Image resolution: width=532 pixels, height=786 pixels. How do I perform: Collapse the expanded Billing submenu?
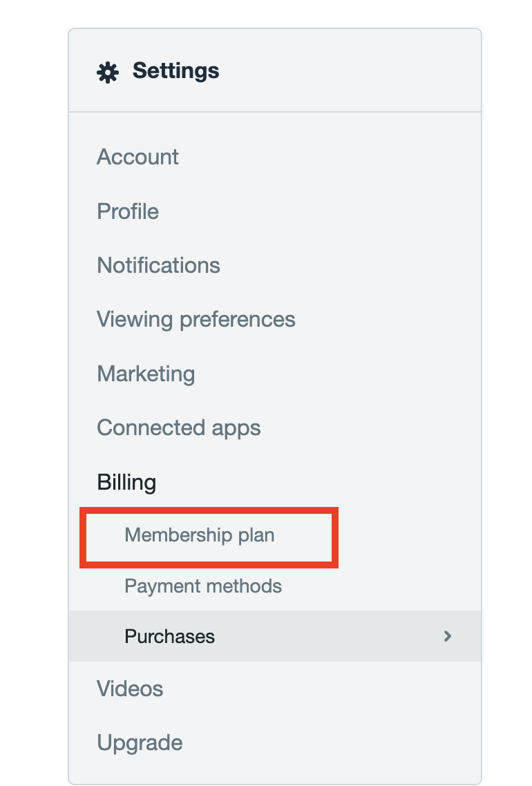126,482
